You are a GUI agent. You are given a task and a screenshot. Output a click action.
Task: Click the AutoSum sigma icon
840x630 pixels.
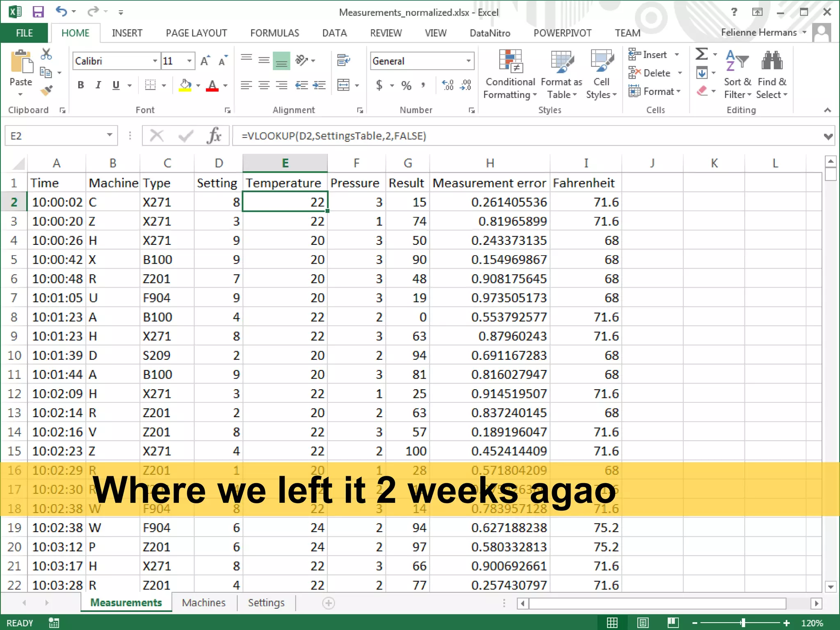coord(701,54)
